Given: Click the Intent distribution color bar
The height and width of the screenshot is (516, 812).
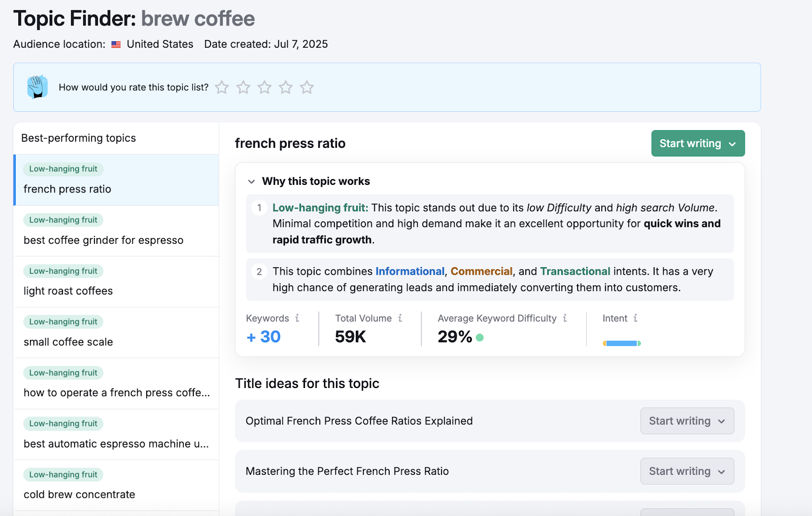Looking at the screenshot, I should coord(622,343).
